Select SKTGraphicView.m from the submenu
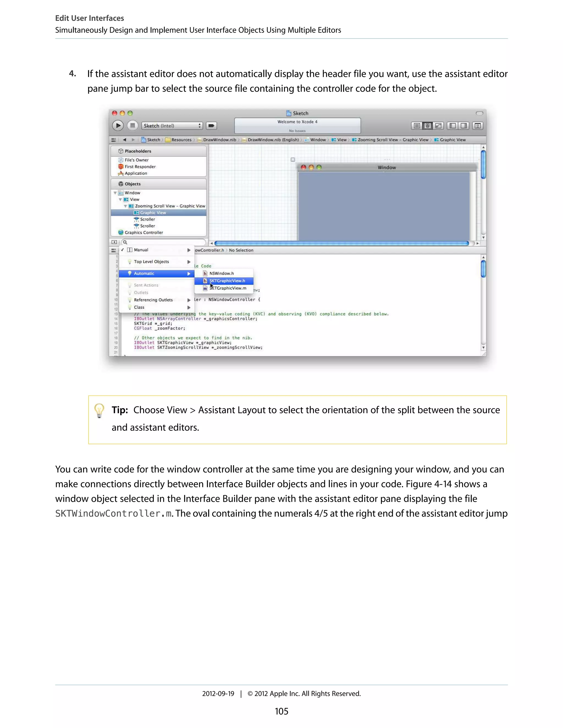This screenshot has width=563, height=728. click(224, 288)
